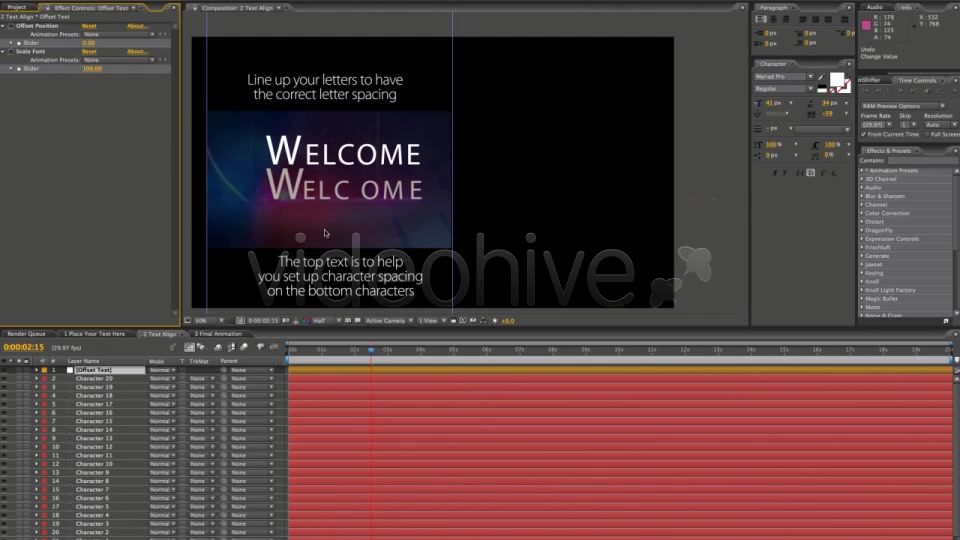
Task: Click the current time indicator in timeline
Action: [x=371, y=350]
